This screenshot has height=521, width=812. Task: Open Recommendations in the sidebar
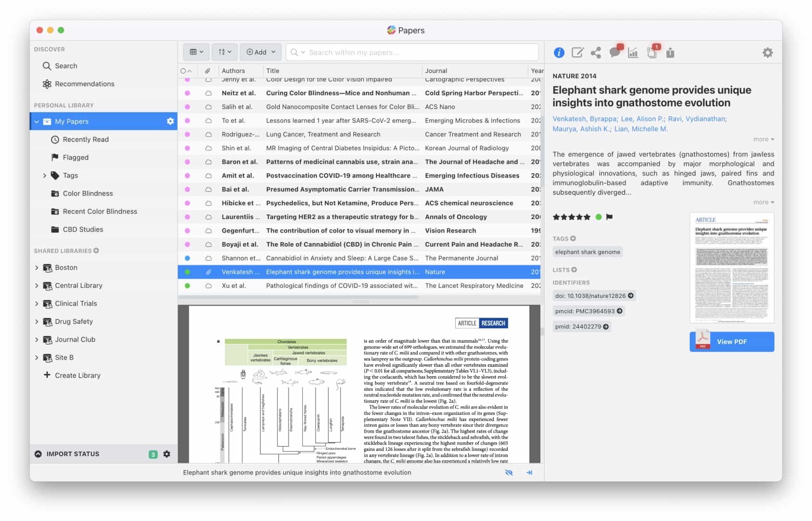point(78,84)
